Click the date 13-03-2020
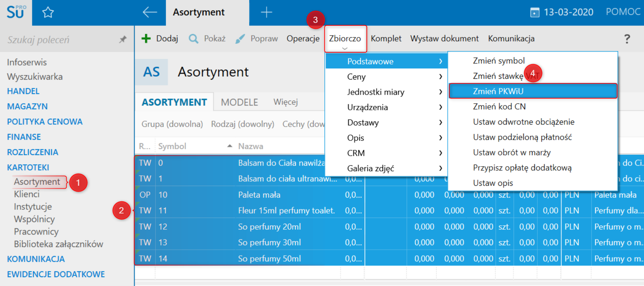The image size is (644, 286). 568,12
